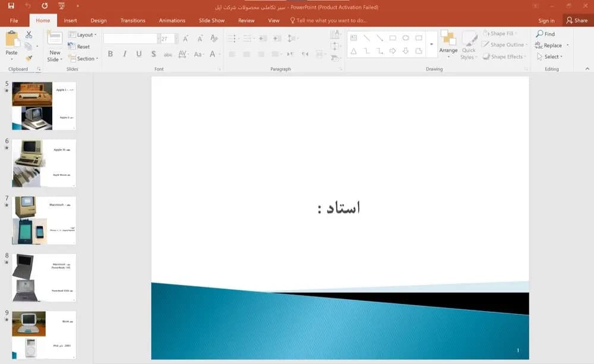This screenshot has width=594, height=364.
Task: Toggle Align Left paragraph alignment
Action: (232, 54)
